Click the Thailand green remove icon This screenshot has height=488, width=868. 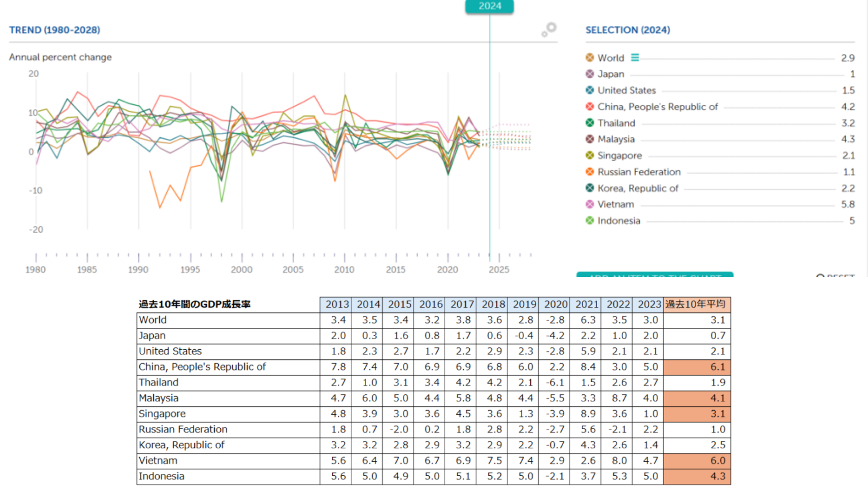590,123
